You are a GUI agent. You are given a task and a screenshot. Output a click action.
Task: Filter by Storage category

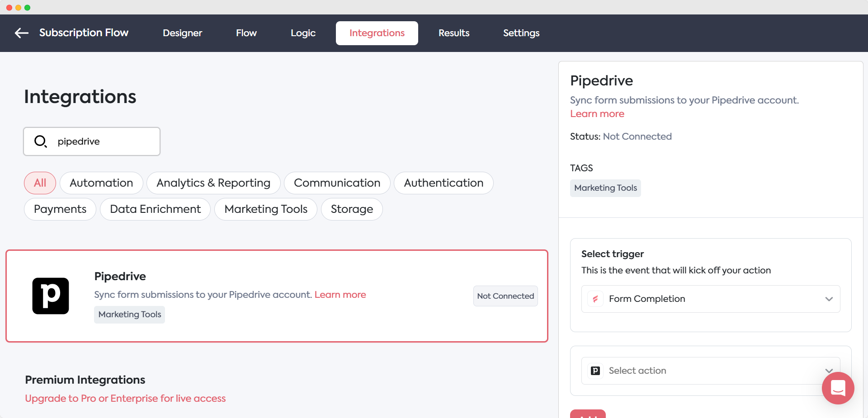click(352, 209)
